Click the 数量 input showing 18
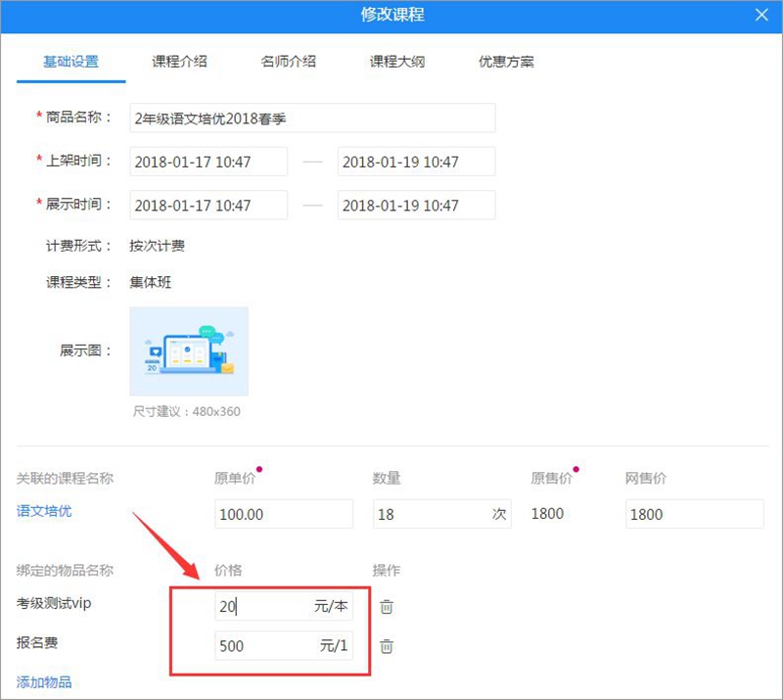Viewport: 783px width, 700px height. 431,514
